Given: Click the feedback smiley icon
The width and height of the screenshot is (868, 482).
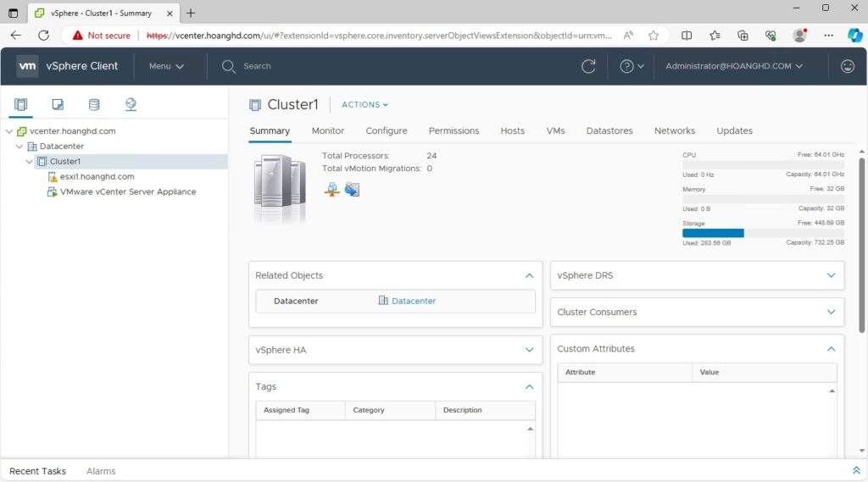Looking at the screenshot, I should pos(848,66).
